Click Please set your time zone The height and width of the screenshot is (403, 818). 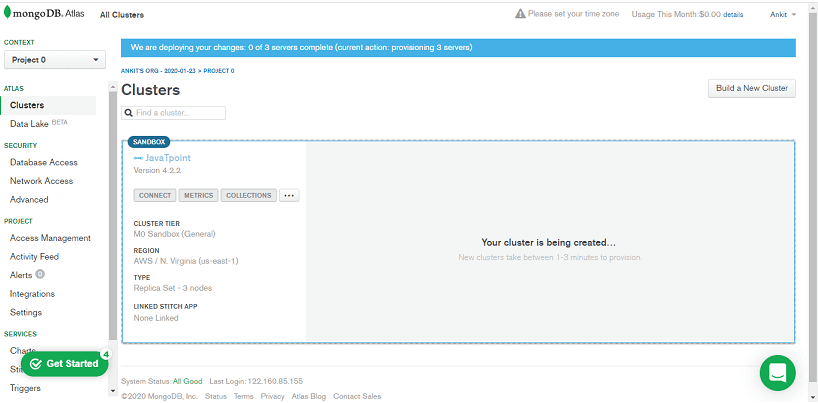click(573, 14)
